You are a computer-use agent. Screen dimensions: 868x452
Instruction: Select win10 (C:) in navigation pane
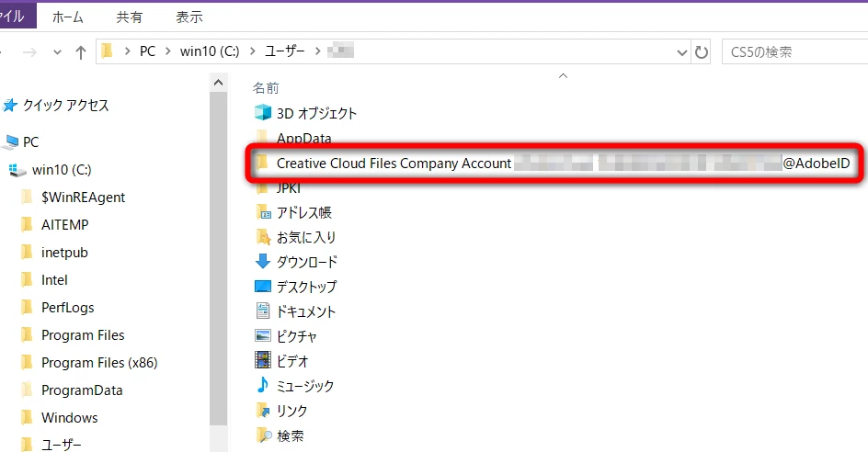tap(62, 170)
